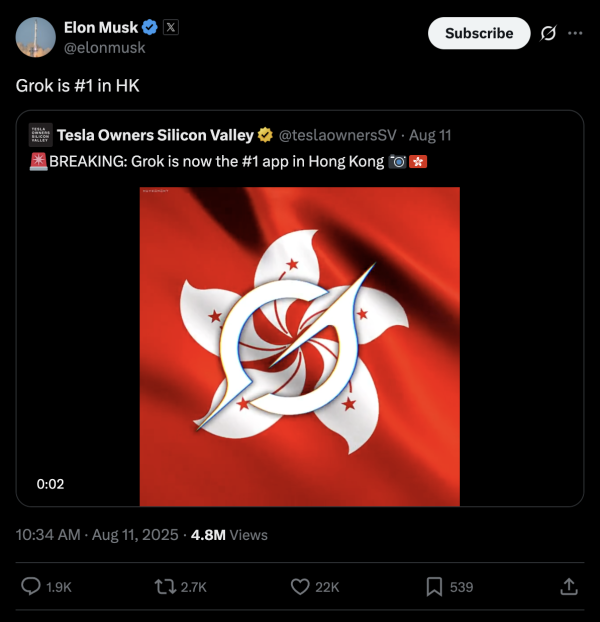The height and width of the screenshot is (622, 600).
Task: Play the Hong Kong flag Grok video
Action: point(299,346)
